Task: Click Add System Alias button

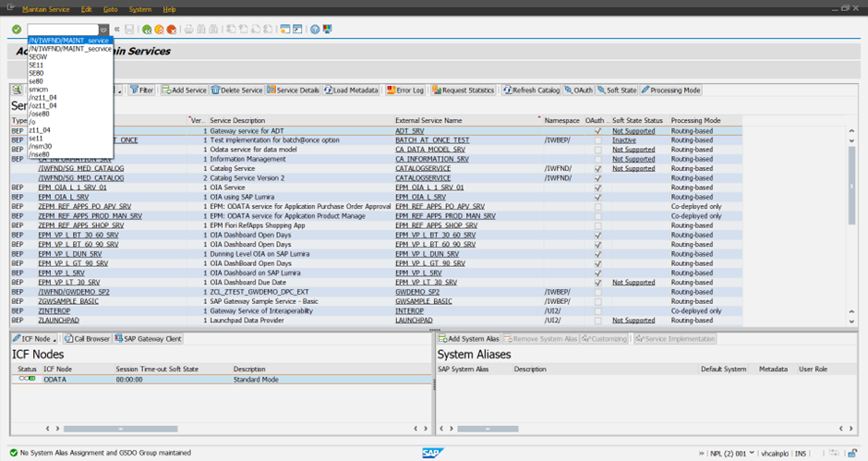Action: click(469, 339)
